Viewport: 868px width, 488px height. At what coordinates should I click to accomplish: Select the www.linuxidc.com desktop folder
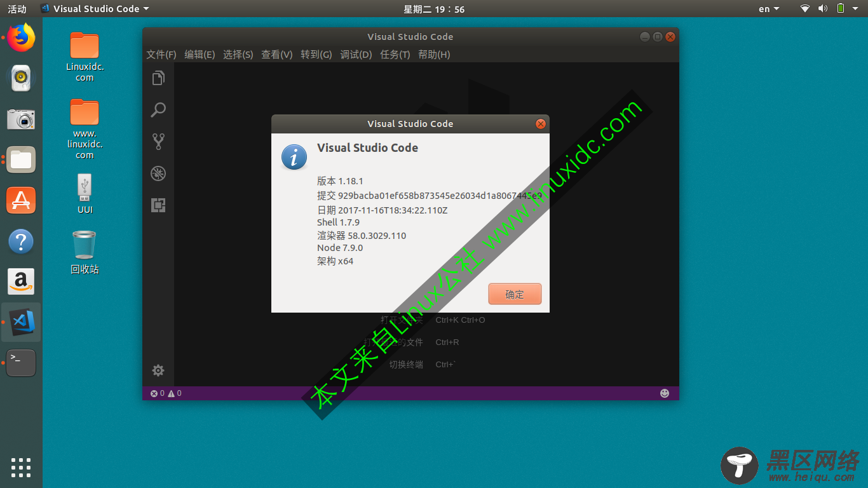tap(85, 129)
